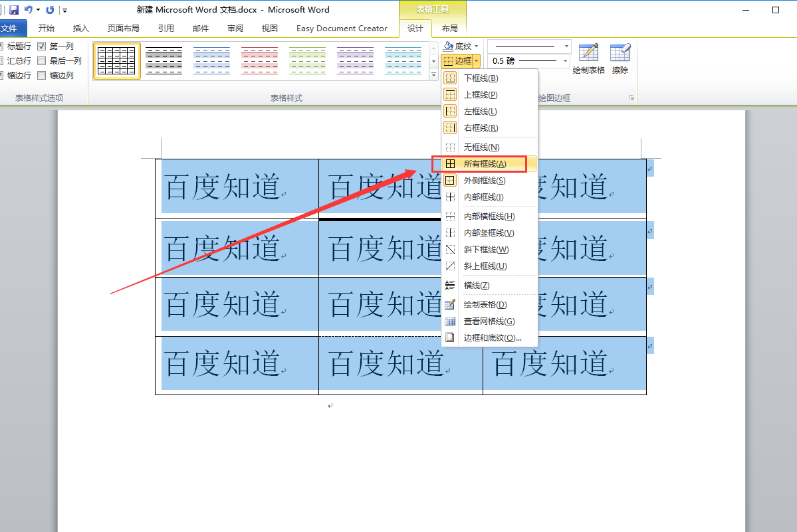This screenshot has height=532, width=797.
Task: Choose 横线(Z) from the borders menu
Action: point(489,286)
